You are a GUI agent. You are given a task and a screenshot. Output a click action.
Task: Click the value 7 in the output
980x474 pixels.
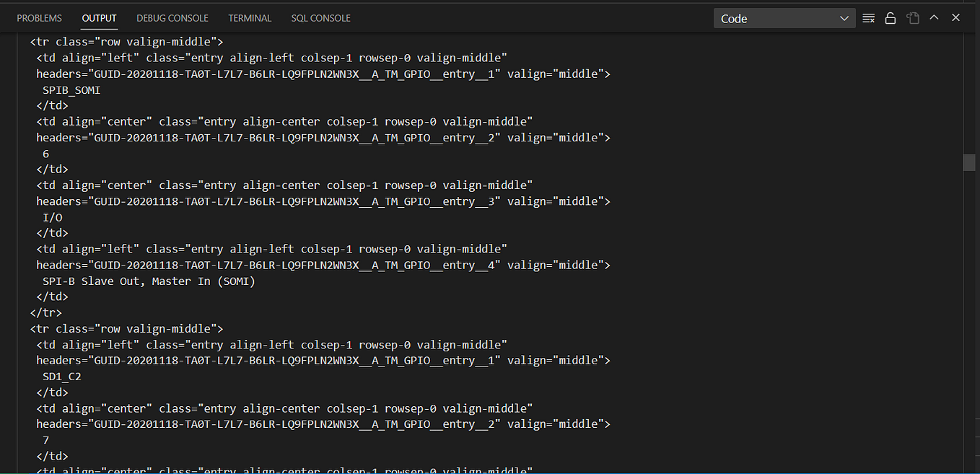point(45,440)
